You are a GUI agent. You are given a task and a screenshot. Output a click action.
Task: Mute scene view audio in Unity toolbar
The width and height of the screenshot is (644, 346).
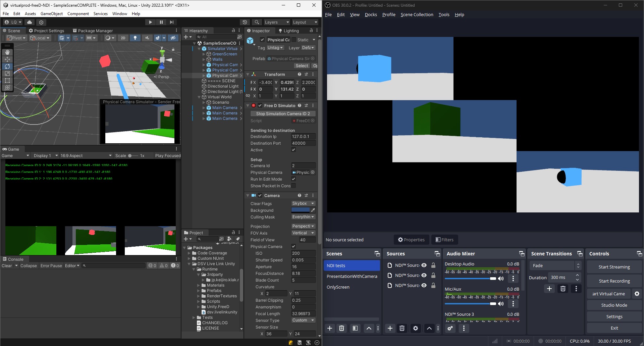click(x=147, y=38)
